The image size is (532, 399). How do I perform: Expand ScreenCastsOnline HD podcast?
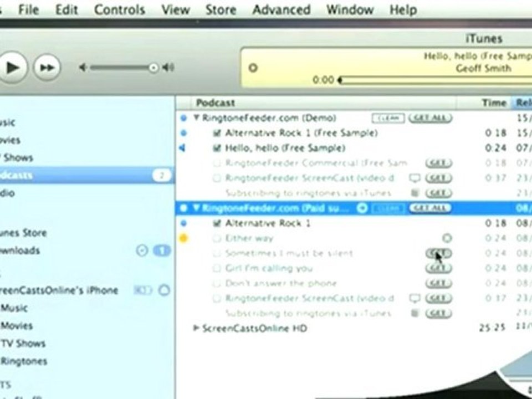coord(196,328)
